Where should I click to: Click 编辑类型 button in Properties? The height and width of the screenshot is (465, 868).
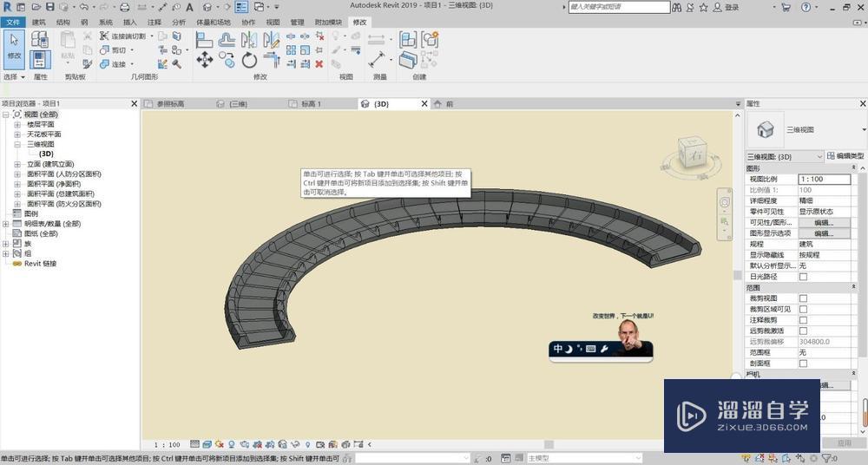point(845,156)
